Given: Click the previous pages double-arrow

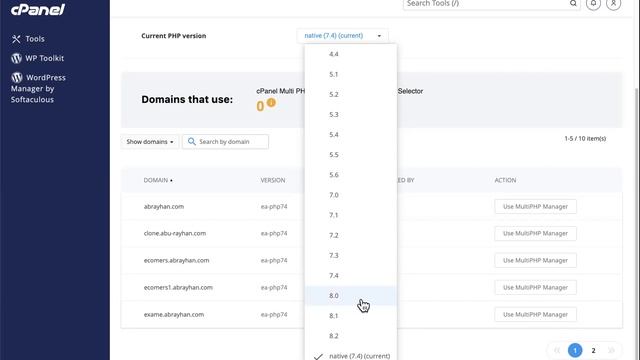Looking at the screenshot, I should coord(557,350).
